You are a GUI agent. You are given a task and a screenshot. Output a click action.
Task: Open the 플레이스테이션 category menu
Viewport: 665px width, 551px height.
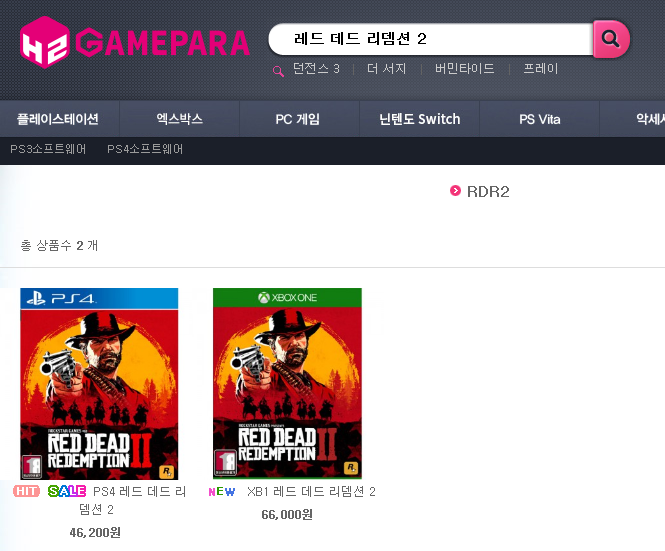[58, 119]
